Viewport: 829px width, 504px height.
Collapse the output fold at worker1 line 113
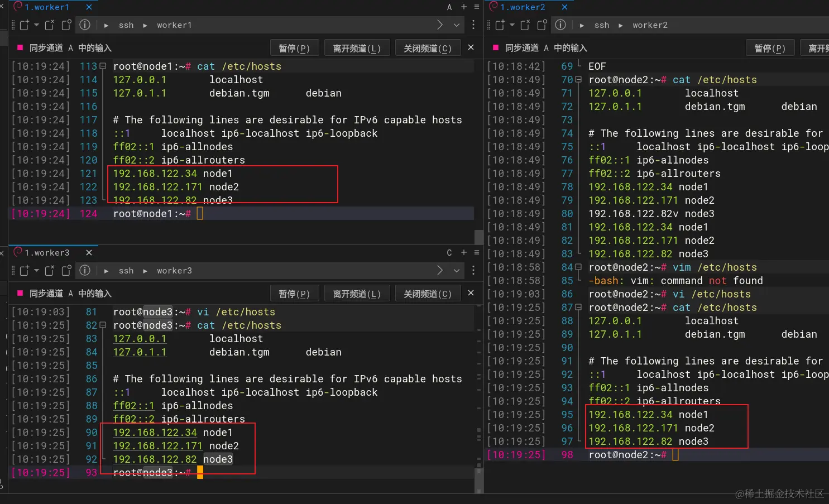click(x=103, y=66)
